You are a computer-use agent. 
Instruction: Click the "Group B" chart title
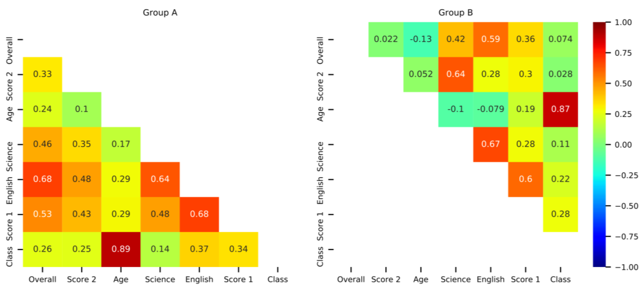coord(456,13)
